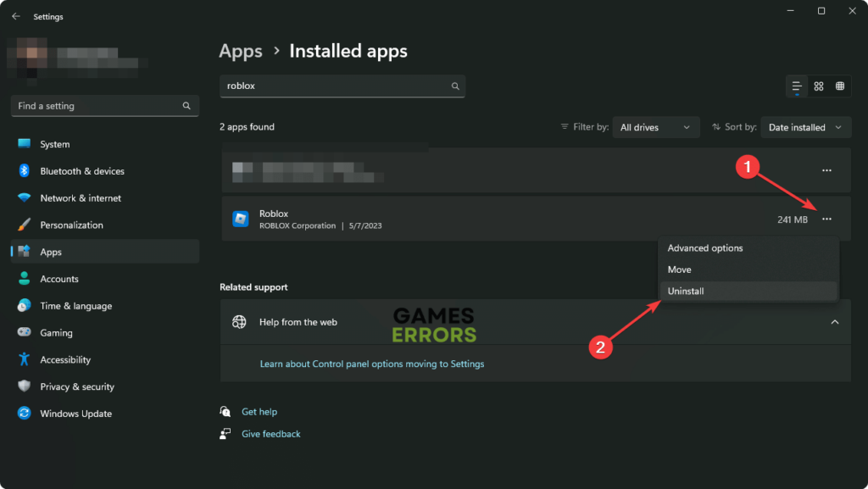This screenshot has height=489, width=868.
Task: Choose Move in the context menu
Action: tap(679, 270)
